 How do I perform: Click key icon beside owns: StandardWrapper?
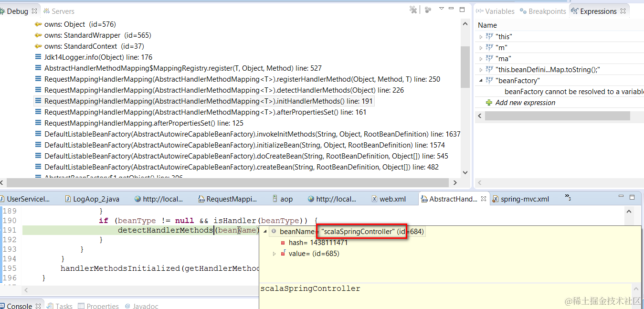pos(38,35)
